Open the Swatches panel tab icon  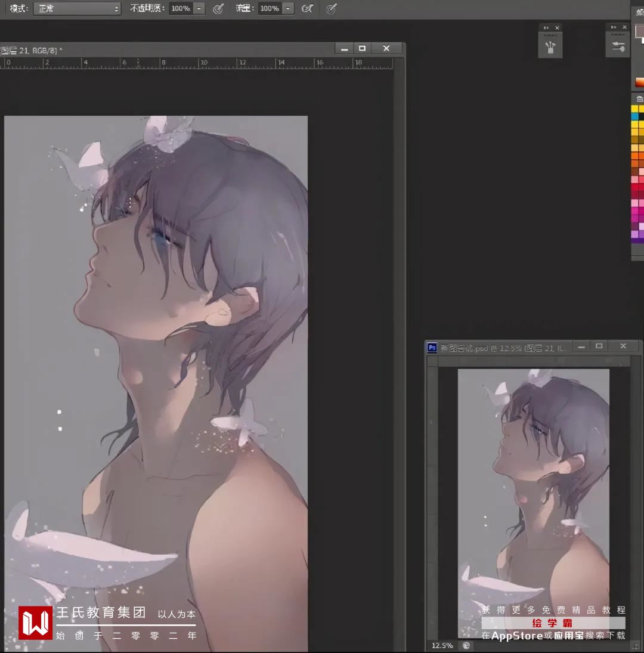click(x=639, y=99)
